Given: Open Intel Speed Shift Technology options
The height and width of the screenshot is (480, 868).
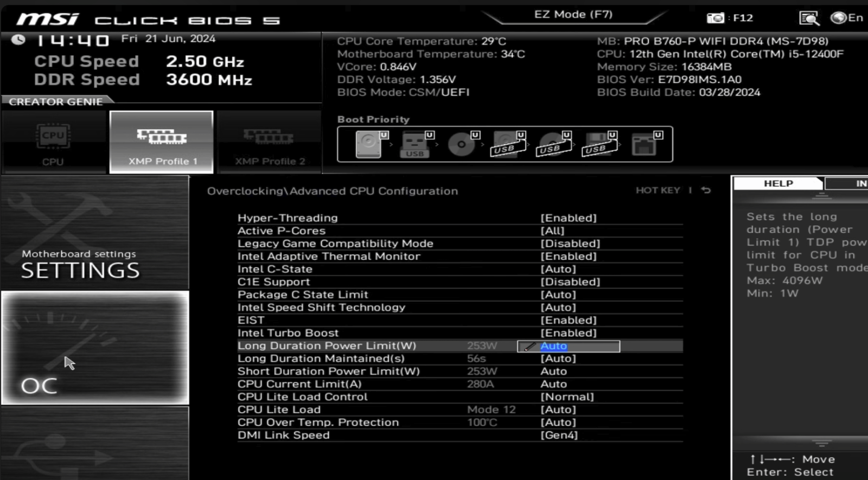Looking at the screenshot, I should pos(460,307).
